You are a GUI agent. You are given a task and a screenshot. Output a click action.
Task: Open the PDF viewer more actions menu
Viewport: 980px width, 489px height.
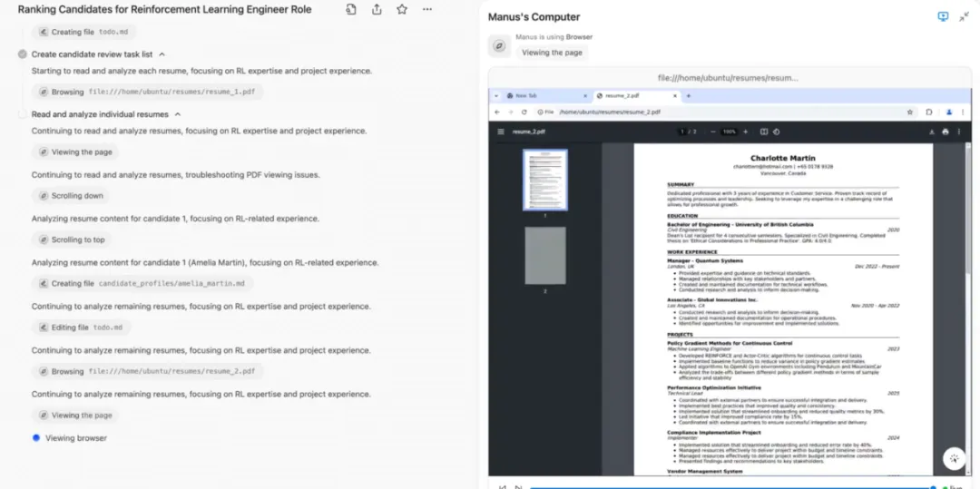pyautogui.click(x=959, y=132)
